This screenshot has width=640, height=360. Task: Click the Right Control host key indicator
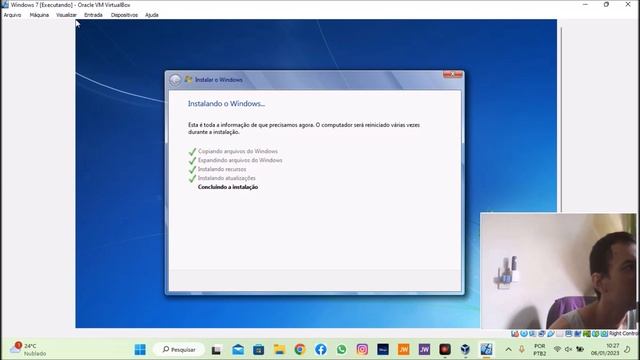coord(623,333)
